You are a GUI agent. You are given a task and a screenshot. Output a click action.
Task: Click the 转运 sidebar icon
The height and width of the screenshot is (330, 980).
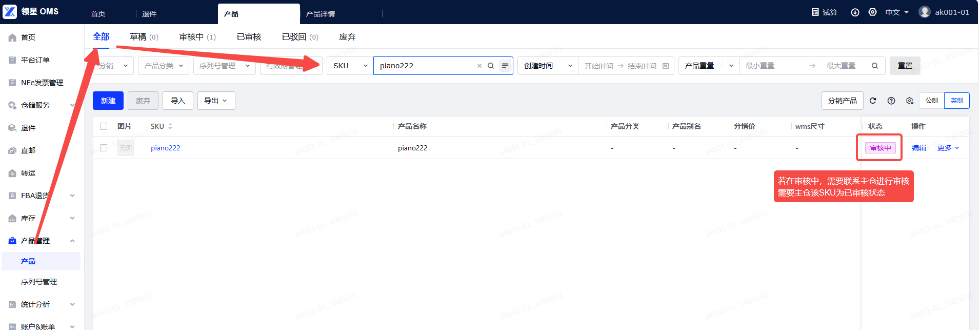click(12, 173)
